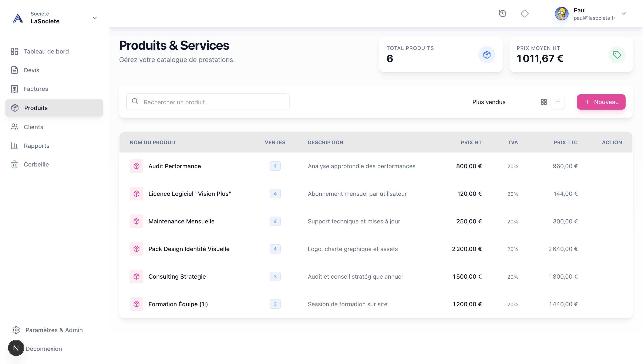Click the history icon in the top bar
Screen dimensions: 643x364
point(503,14)
